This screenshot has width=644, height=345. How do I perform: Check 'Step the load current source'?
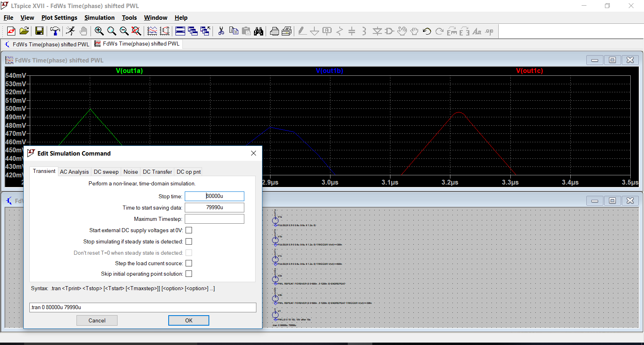click(x=189, y=263)
